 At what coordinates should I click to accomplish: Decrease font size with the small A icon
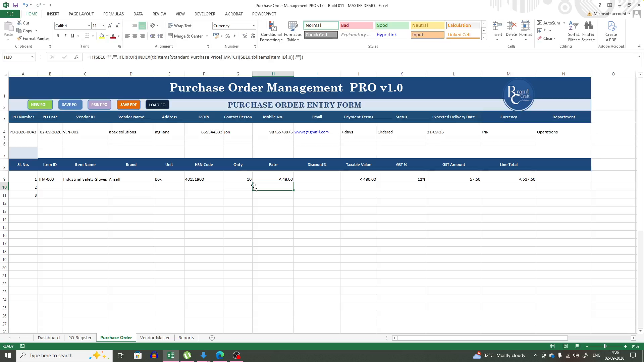coord(117,25)
